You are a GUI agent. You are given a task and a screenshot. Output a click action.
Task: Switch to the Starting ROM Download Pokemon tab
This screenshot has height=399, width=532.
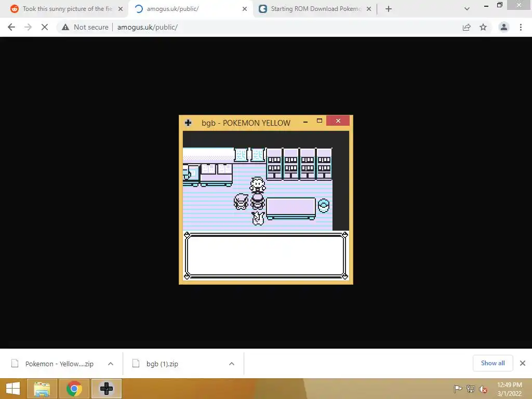coord(315,9)
